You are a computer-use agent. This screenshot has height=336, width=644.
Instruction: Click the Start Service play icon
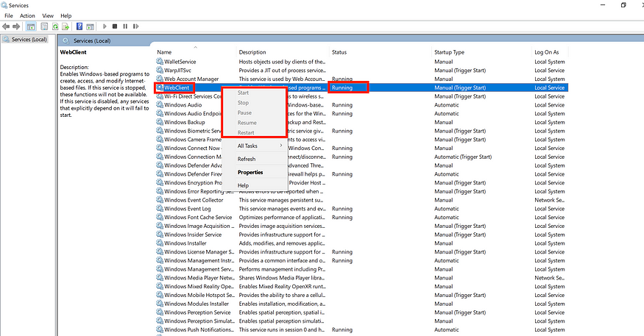[x=105, y=26]
